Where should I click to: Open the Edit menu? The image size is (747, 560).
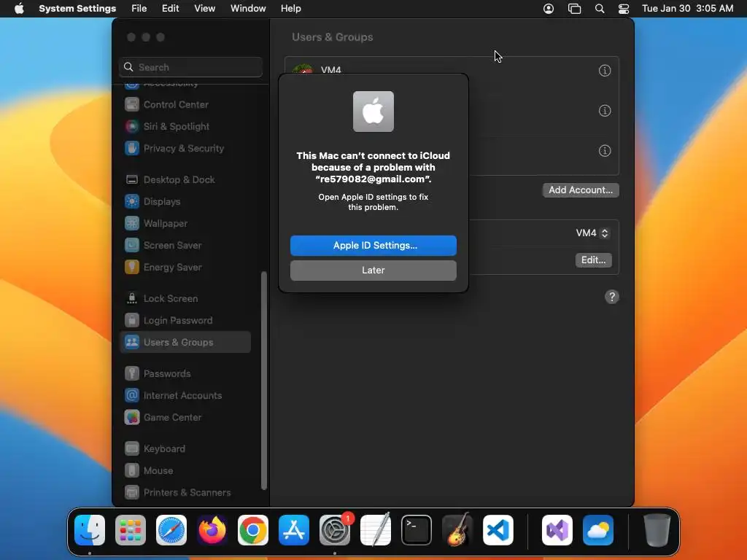[170, 9]
